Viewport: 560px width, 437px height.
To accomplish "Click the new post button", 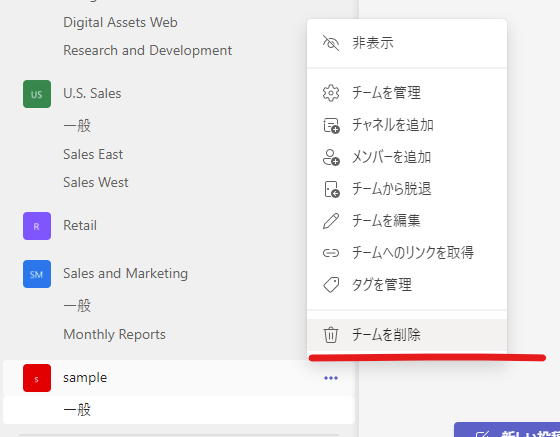I will pos(507,430).
